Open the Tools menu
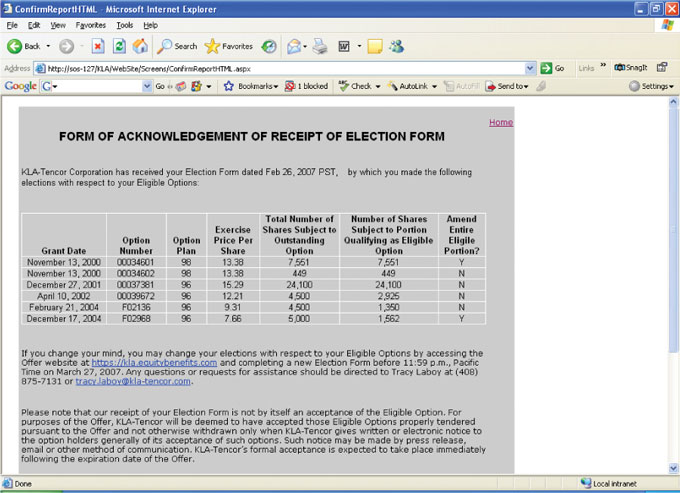This screenshot has height=493, width=680. (124, 24)
